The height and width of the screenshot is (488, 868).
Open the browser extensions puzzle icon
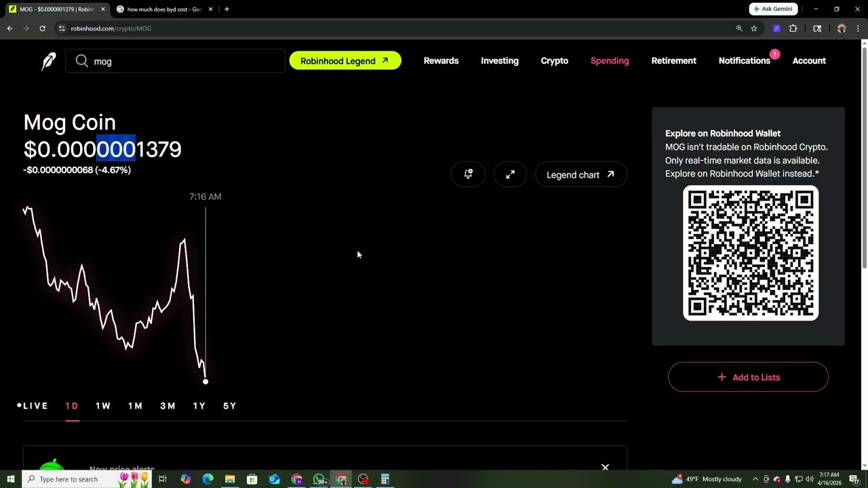[x=793, y=28]
